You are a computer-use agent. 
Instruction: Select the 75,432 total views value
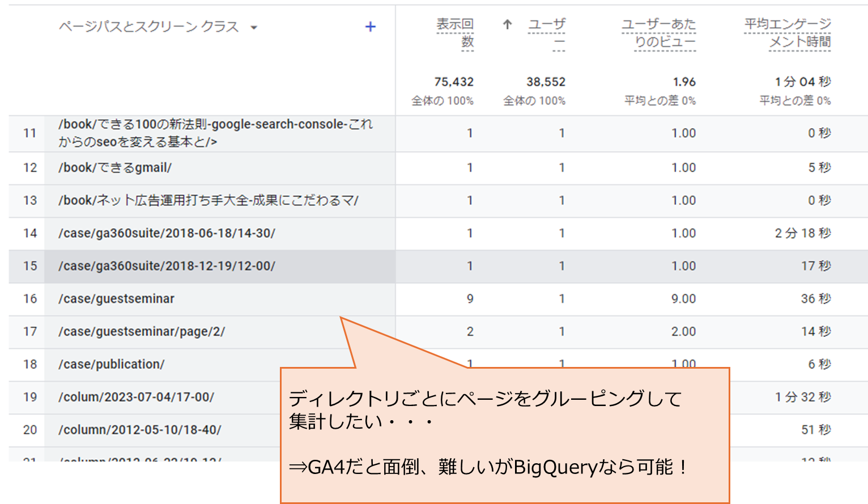(x=454, y=82)
